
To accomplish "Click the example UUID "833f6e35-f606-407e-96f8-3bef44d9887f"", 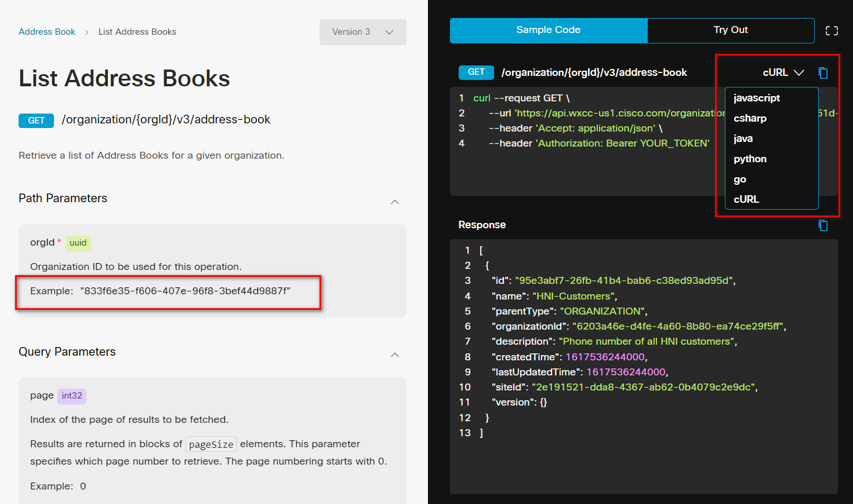I will (x=185, y=291).
